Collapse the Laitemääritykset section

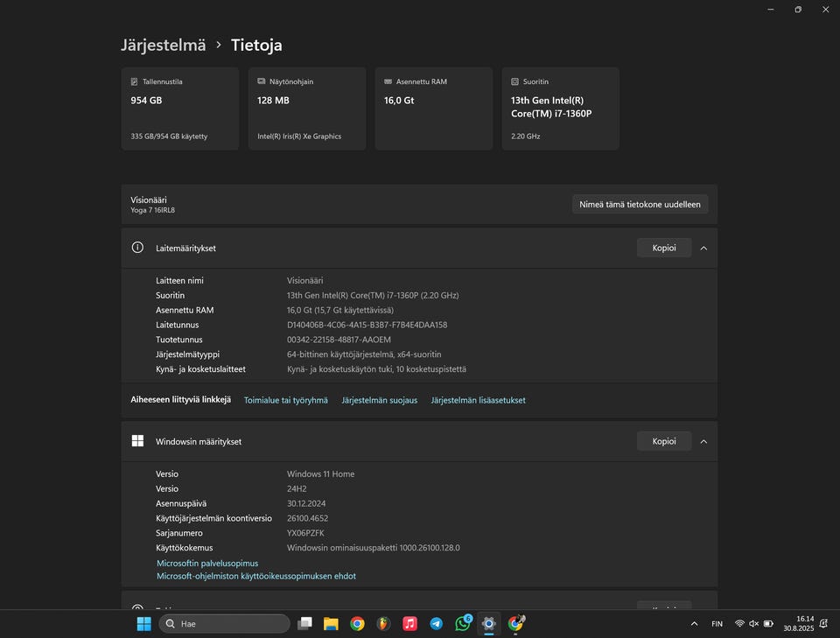[x=703, y=248]
